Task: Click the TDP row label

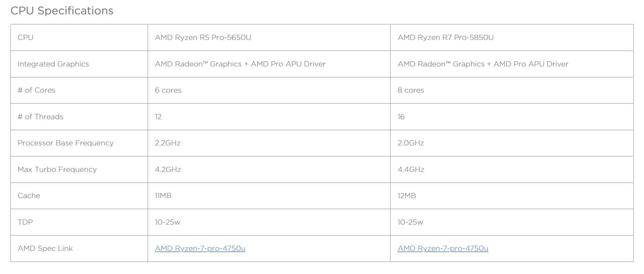Action: pos(25,222)
